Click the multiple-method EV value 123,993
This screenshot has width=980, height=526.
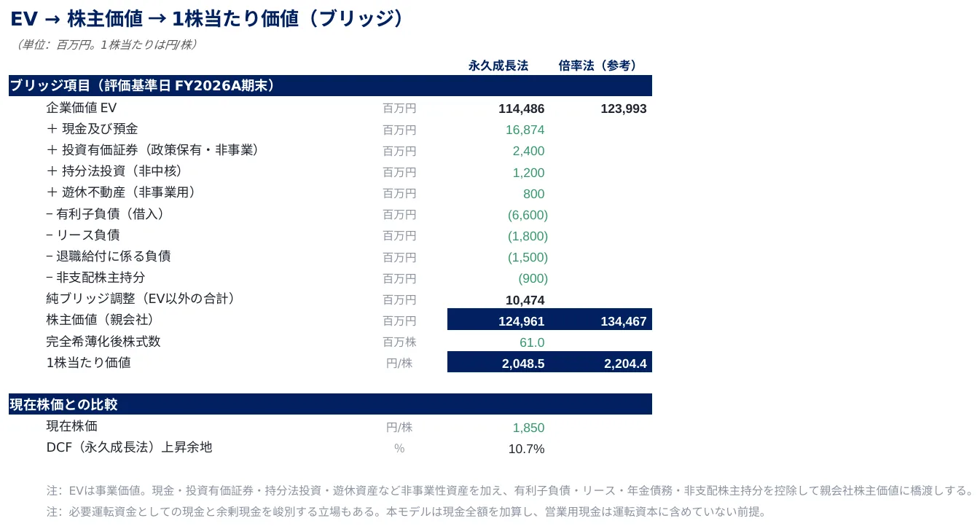pyautogui.click(x=624, y=109)
